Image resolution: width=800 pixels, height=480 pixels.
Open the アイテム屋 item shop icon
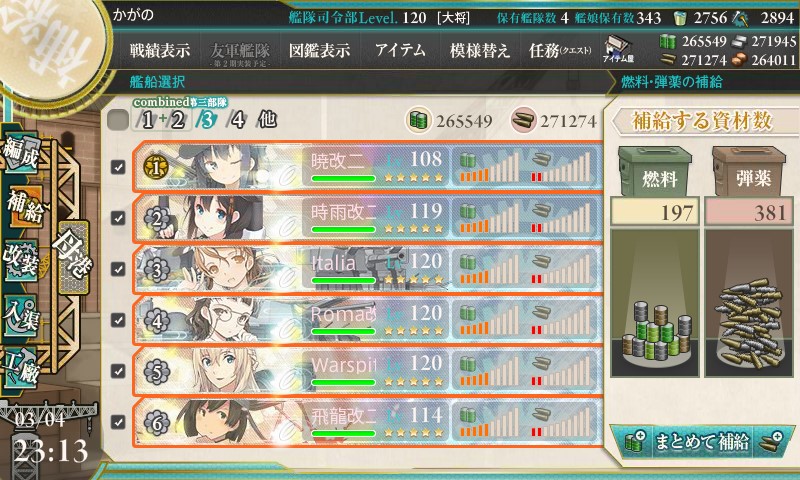pos(618,50)
